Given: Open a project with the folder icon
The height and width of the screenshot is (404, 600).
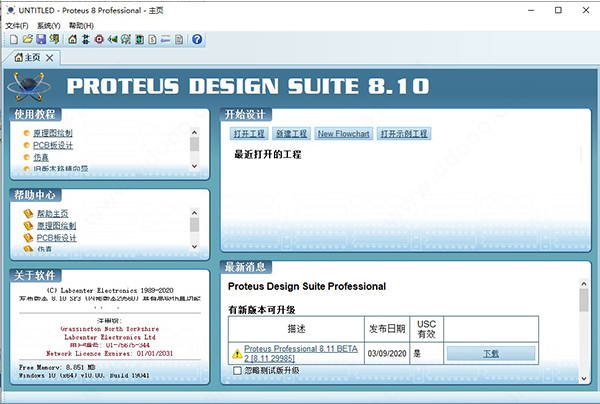Looking at the screenshot, I should coord(27,39).
